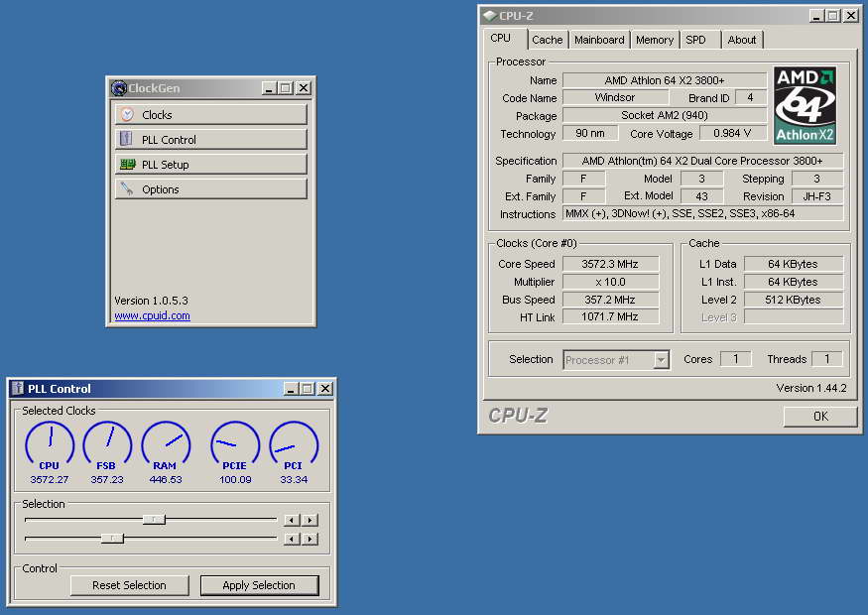Click the RAM frequency value 446.53

pyautogui.click(x=166, y=479)
